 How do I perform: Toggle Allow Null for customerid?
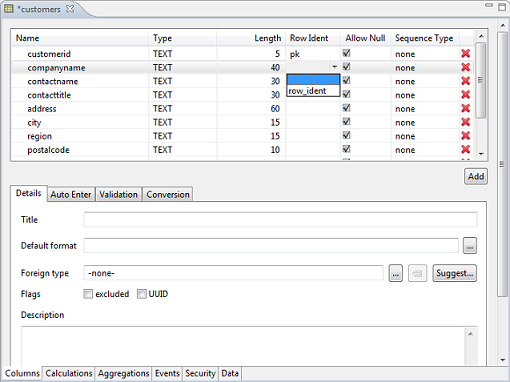[347, 53]
